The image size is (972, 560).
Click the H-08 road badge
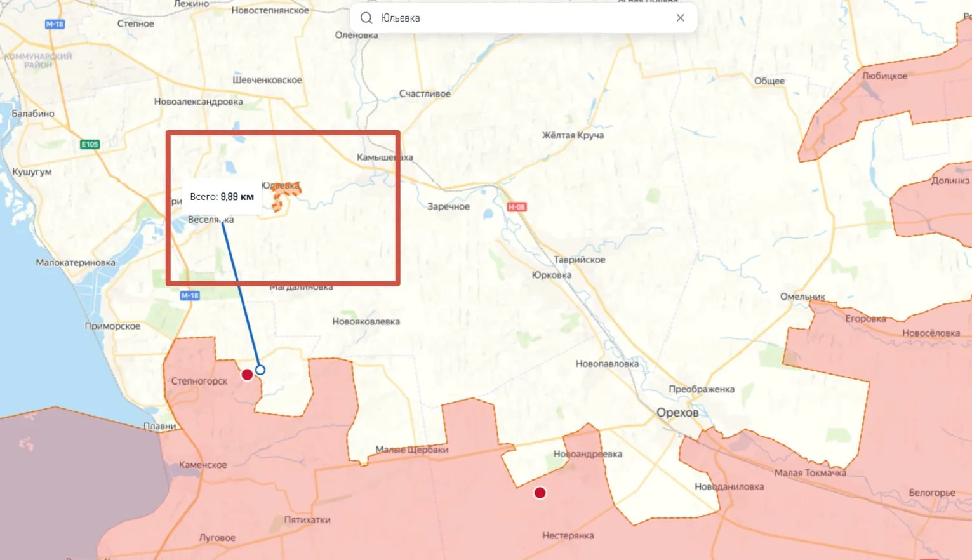517,207
